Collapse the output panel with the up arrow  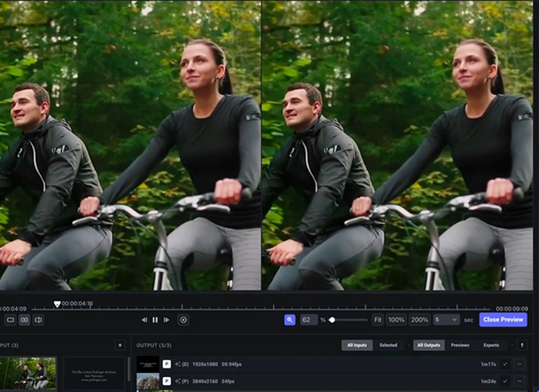point(522,345)
